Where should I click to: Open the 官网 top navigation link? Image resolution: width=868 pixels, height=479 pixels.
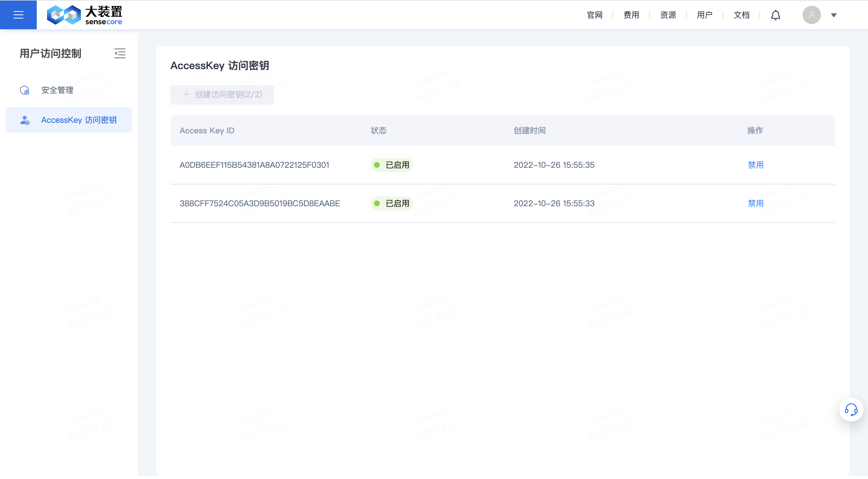click(594, 15)
